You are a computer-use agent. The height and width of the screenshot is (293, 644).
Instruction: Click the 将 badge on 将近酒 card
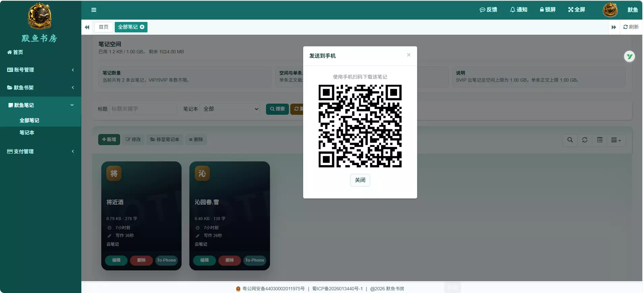click(x=114, y=174)
